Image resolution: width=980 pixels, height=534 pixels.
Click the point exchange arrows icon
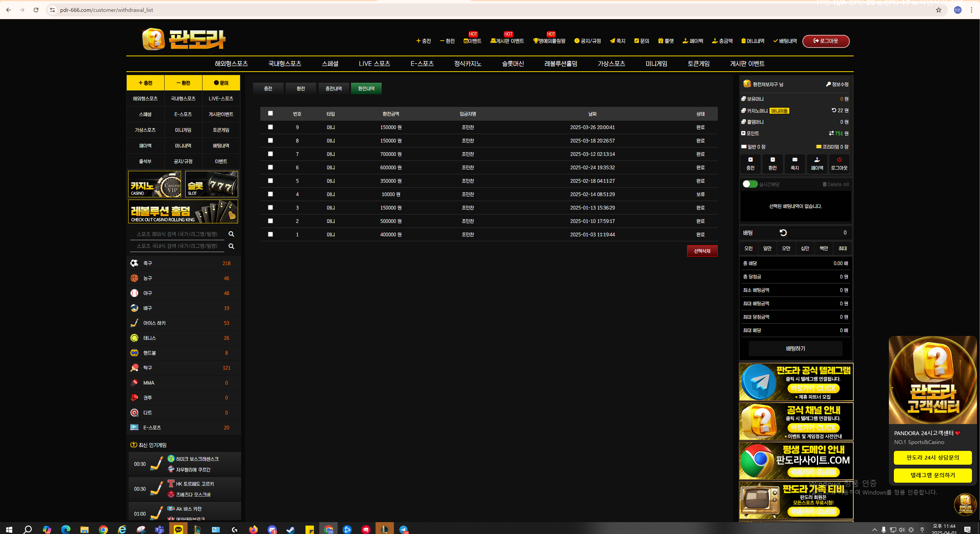pyautogui.click(x=831, y=133)
